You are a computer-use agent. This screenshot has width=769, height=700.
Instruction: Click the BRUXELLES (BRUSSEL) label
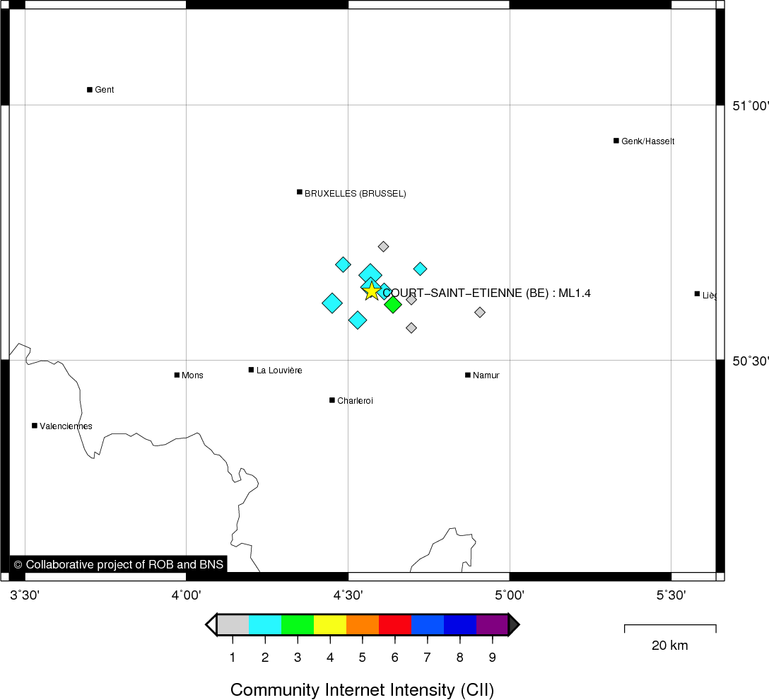click(355, 194)
